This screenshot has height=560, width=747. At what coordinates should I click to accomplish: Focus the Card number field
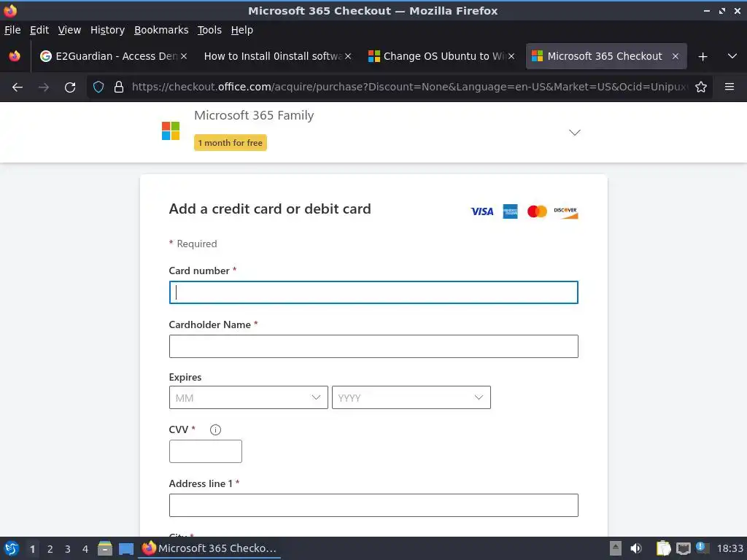tap(373, 292)
